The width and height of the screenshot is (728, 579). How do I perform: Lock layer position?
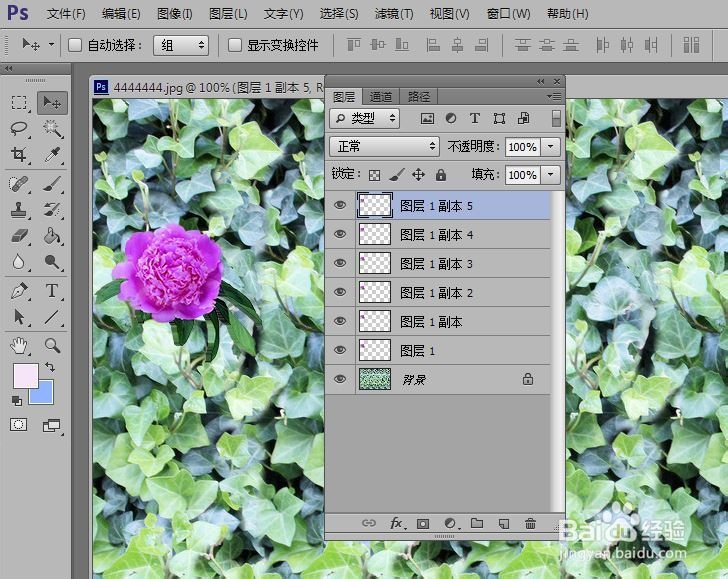pos(418,175)
